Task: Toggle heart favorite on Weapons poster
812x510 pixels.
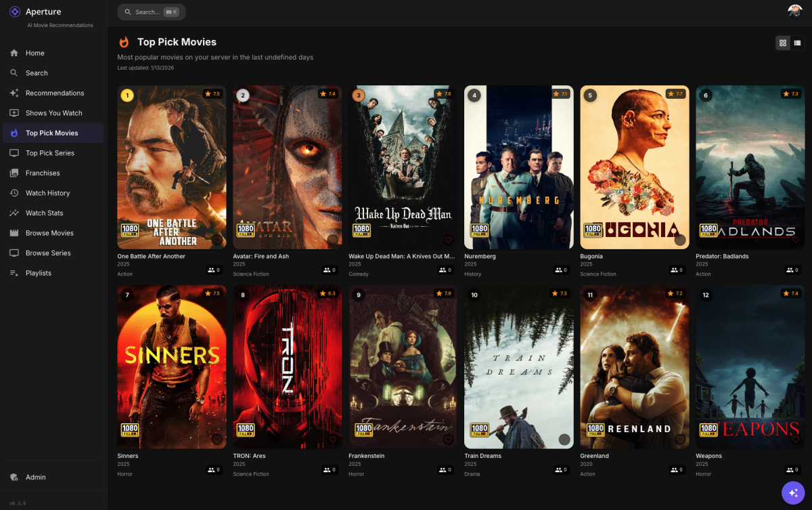Action: click(x=795, y=440)
